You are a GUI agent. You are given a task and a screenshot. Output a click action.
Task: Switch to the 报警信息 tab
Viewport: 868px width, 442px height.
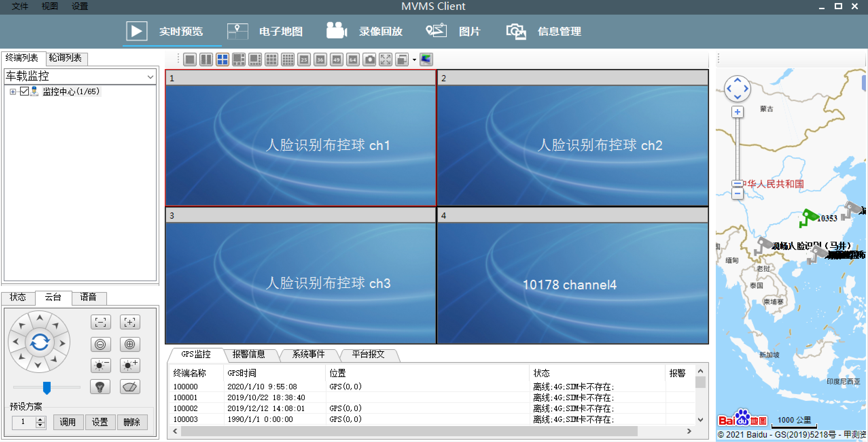[248, 354]
